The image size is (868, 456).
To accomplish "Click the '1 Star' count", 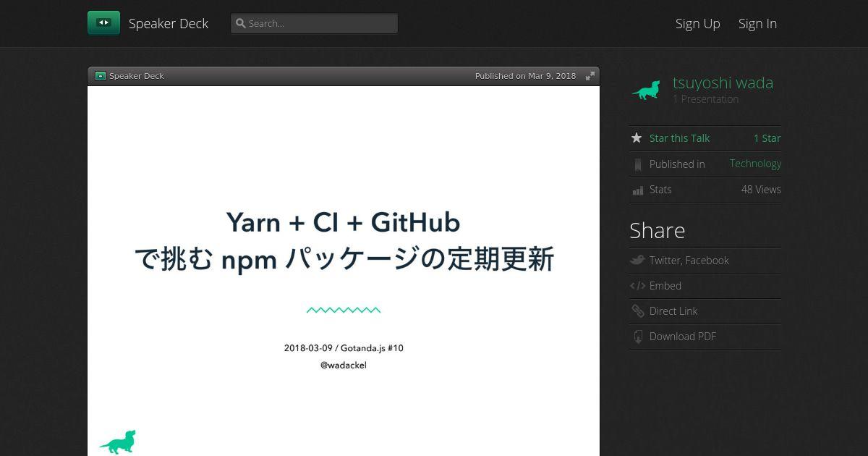I will click(767, 138).
